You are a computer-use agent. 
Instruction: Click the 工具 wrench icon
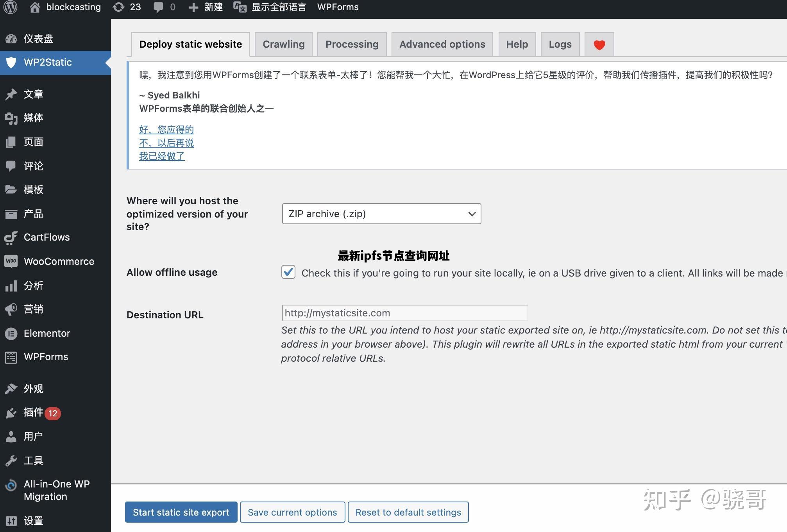[x=11, y=461]
